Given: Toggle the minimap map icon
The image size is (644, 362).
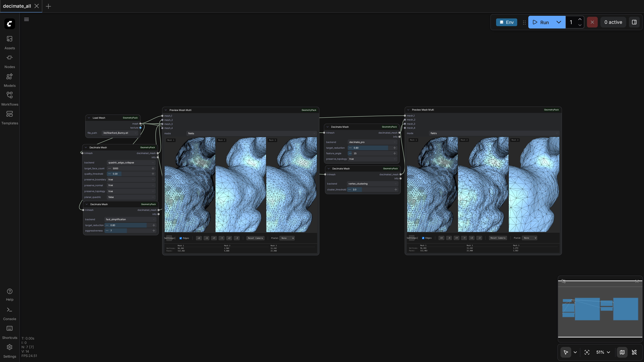Looking at the screenshot, I should (622, 352).
